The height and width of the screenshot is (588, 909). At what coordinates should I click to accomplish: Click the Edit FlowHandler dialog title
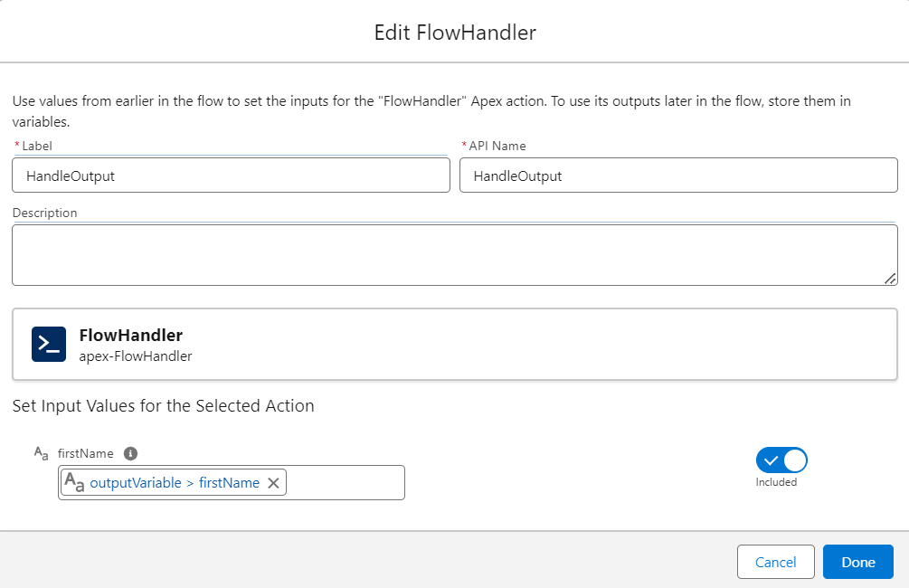455,33
